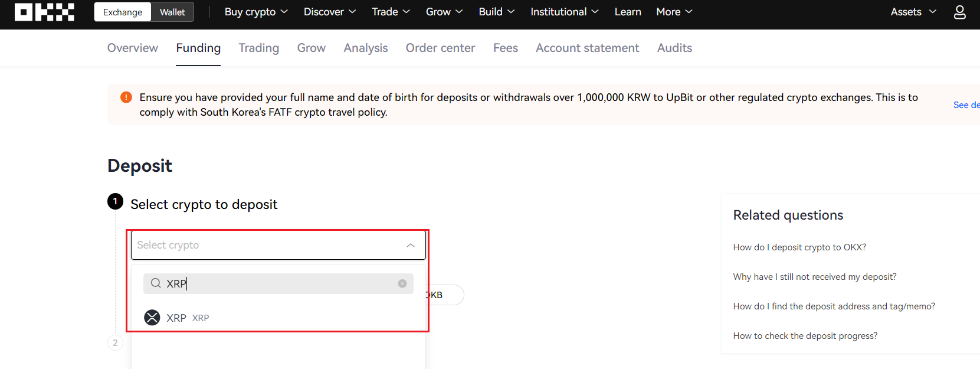Expand the Buy crypto menu
980x369 pixels.
256,12
